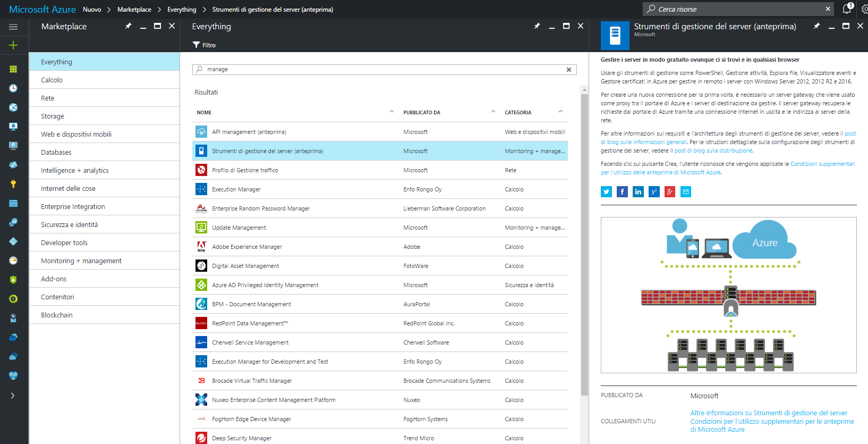Pin the Everything blade
The height and width of the screenshot is (444, 868).
tap(537, 26)
